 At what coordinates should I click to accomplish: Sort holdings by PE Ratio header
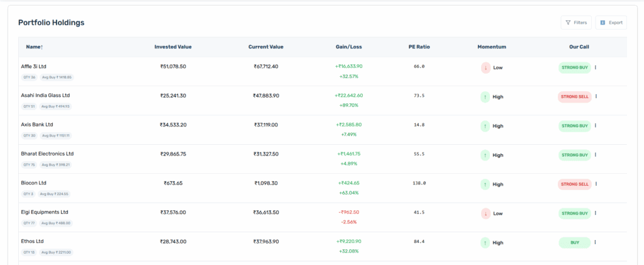click(x=419, y=47)
